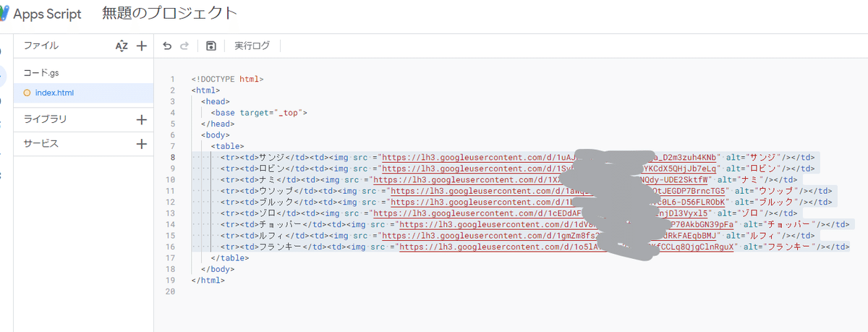868x332 pixels.
Task: Open the 実行ログ execution log
Action: [x=252, y=46]
